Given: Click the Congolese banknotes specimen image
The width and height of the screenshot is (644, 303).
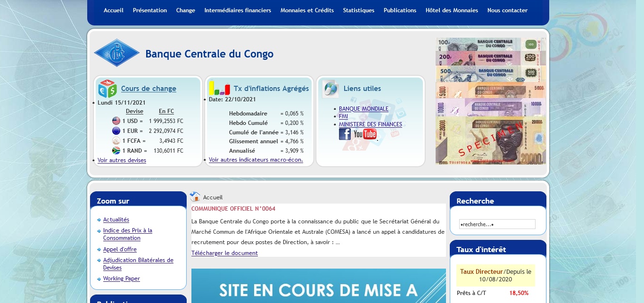Looking at the screenshot, I should click(x=490, y=101).
